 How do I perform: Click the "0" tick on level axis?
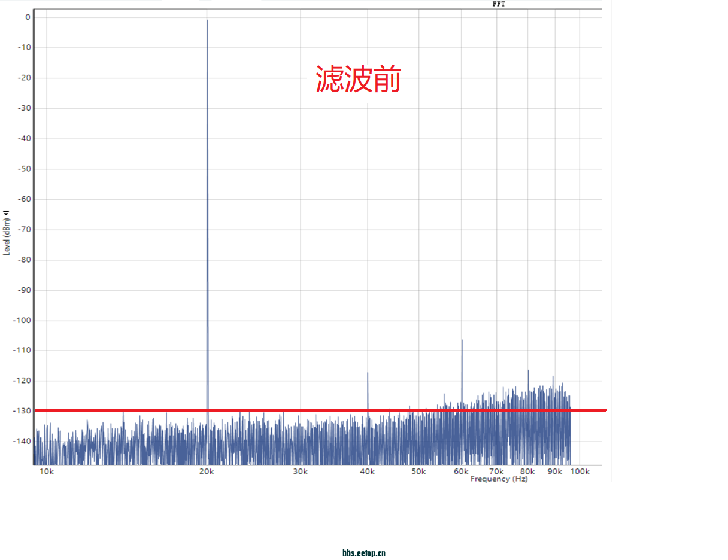coord(28,17)
